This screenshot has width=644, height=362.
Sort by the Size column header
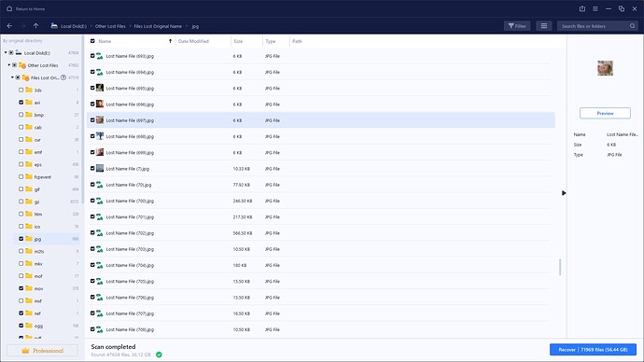(238, 41)
